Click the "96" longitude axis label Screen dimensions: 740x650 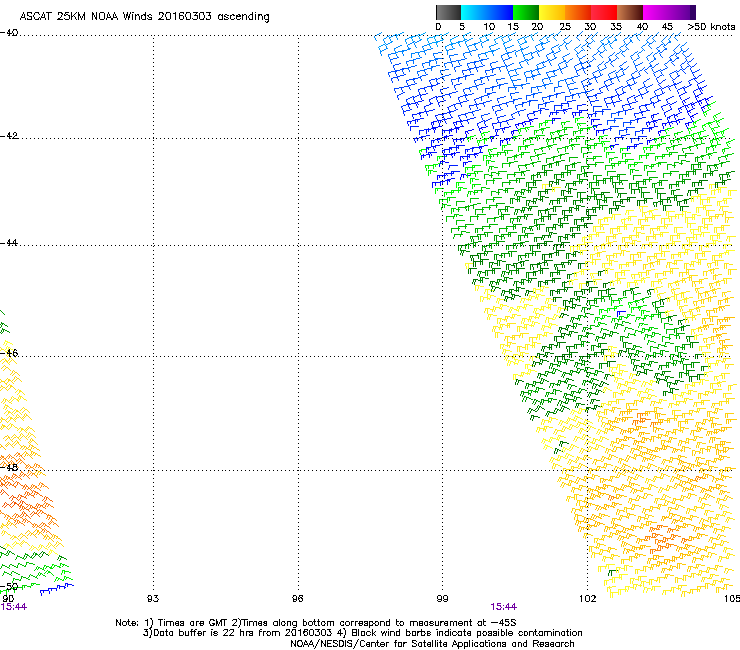tap(298, 599)
